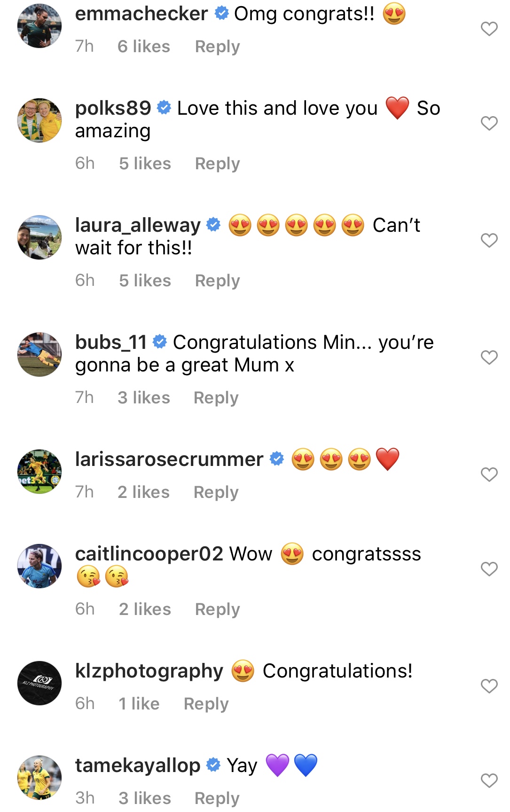The height and width of the screenshot is (812, 510).
Task: Visit tamekayallop's profile via username
Action: click(x=138, y=765)
